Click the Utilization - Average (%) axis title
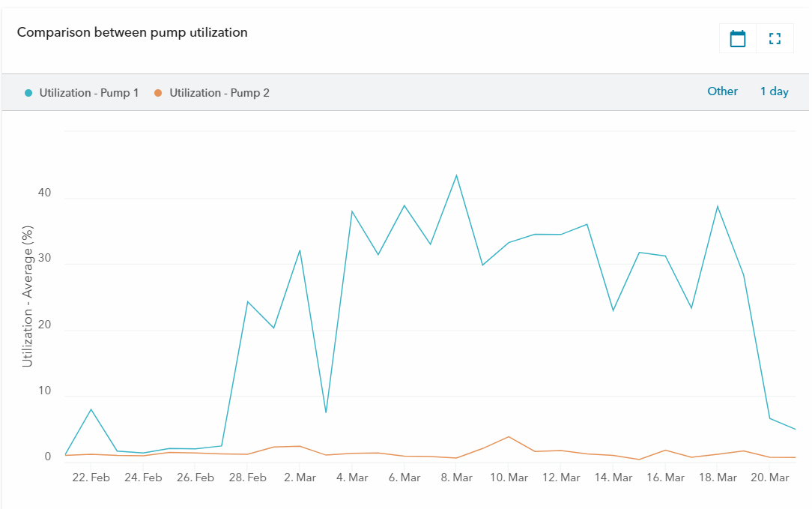 (x=28, y=296)
